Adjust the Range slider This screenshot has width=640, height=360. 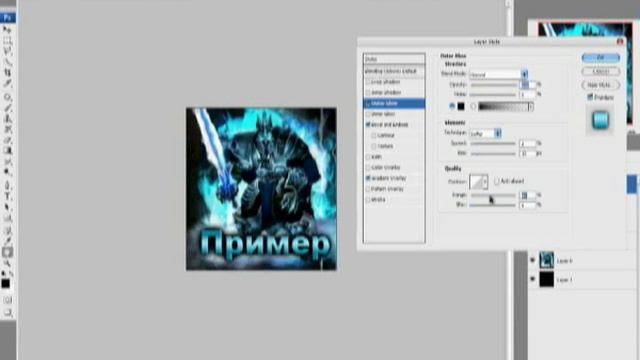coord(493,196)
